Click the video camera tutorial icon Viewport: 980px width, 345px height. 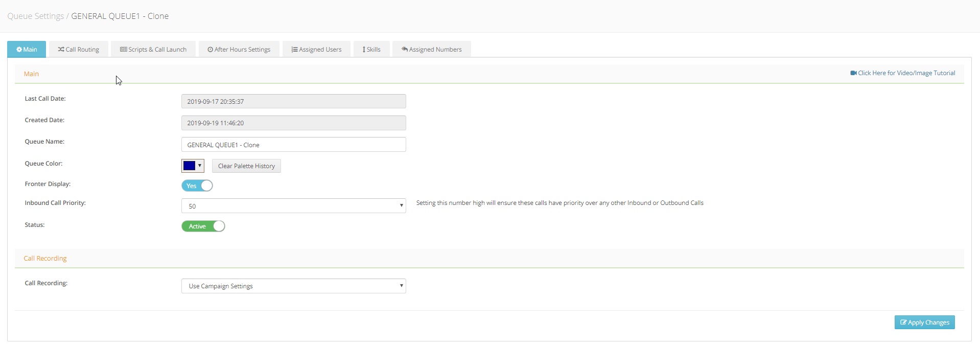pyautogui.click(x=853, y=73)
